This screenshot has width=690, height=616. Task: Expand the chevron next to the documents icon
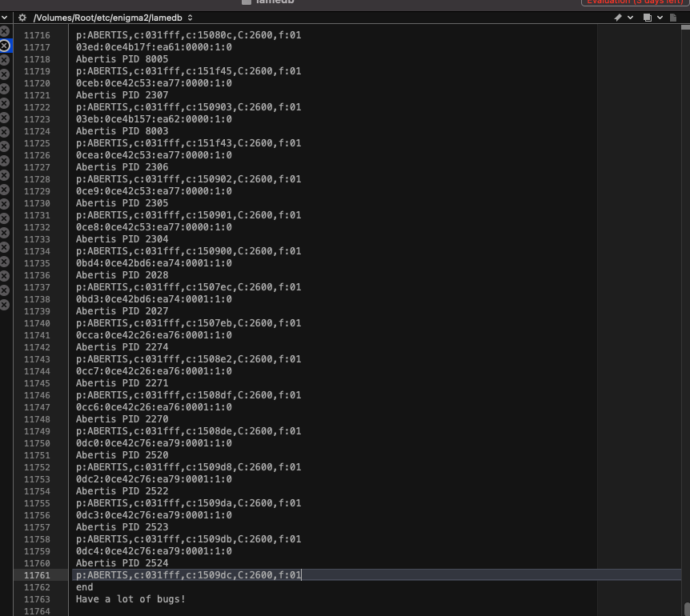(x=660, y=17)
